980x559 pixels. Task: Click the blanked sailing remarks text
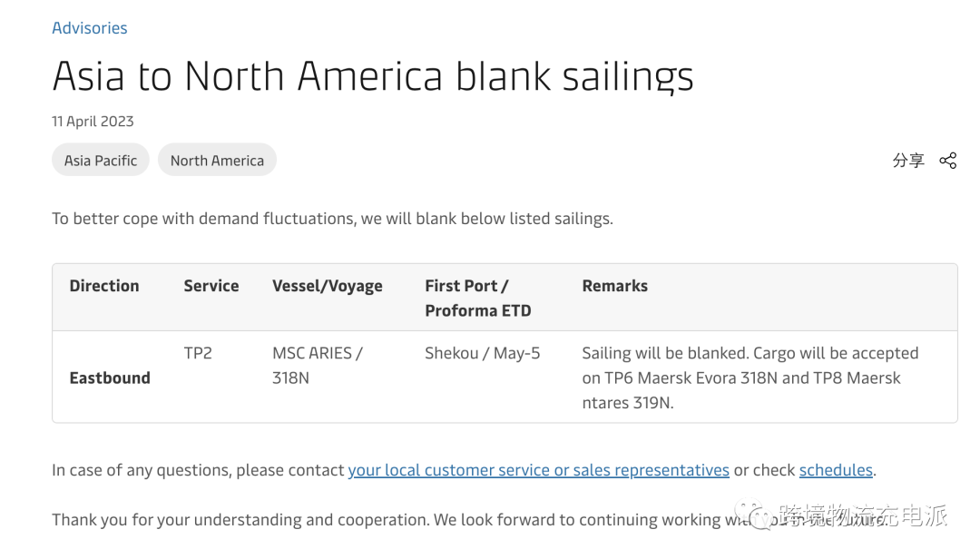pyautogui.click(x=750, y=378)
